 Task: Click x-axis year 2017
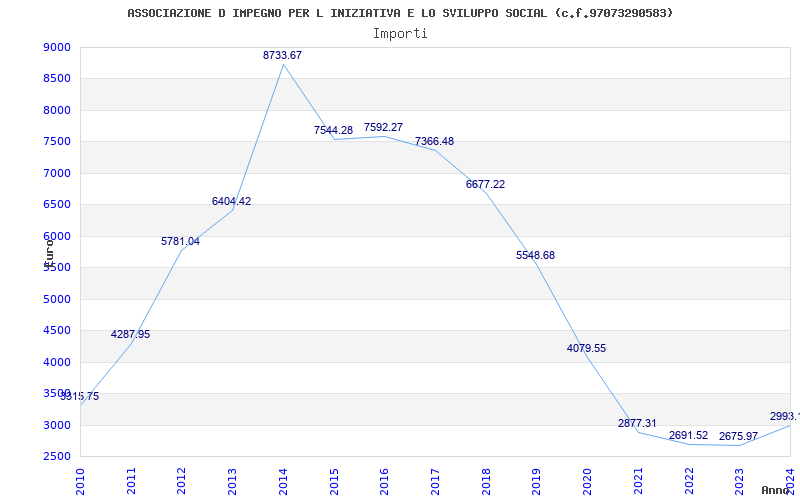(435, 481)
